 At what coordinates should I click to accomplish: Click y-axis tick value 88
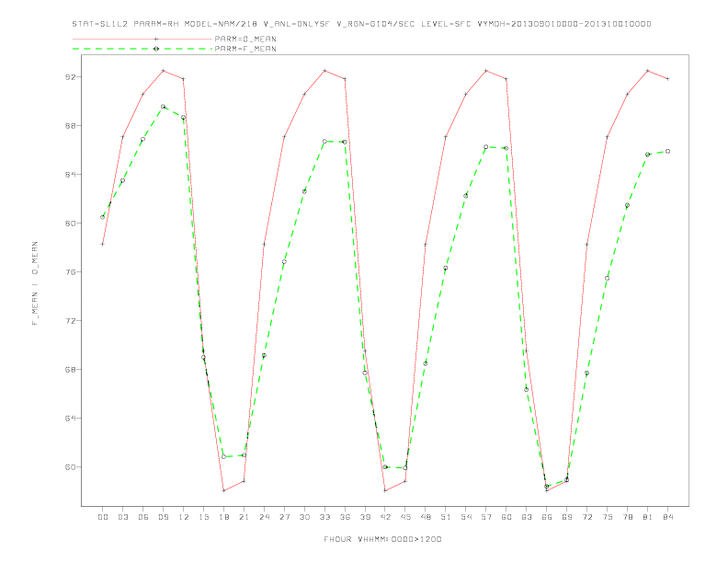click(x=70, y=126)
